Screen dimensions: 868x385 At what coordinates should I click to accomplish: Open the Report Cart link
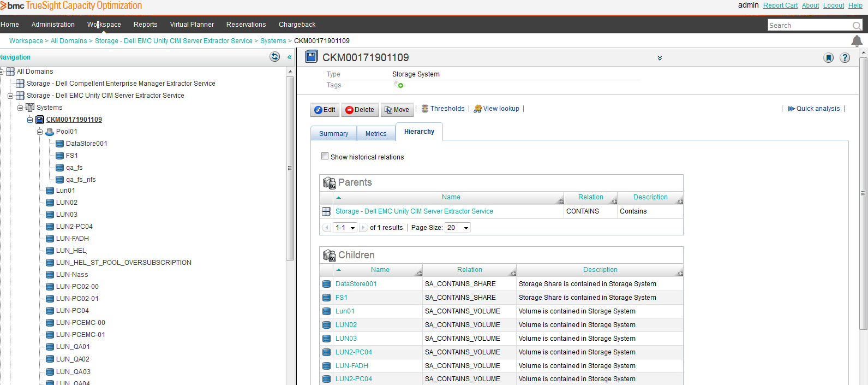click(780, 5)
